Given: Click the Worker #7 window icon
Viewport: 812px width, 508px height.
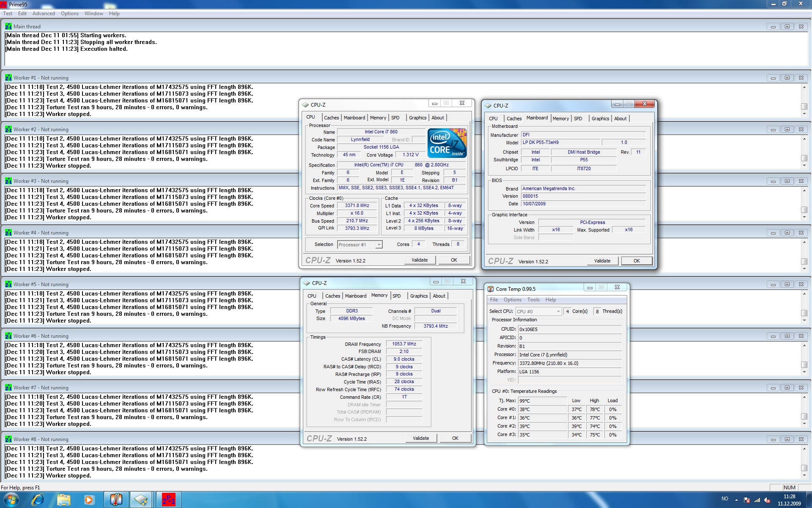Looking at the screenshot, I should [8, 387].
